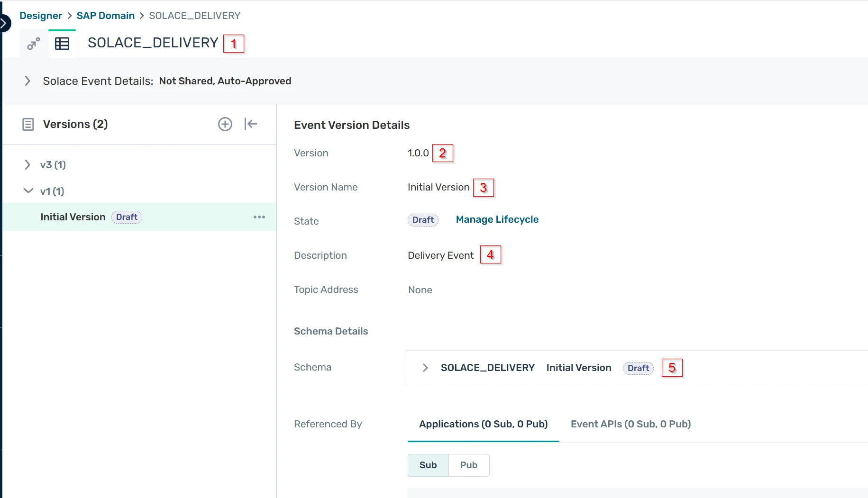This screenshot has width=868, height=498.
Task: Click version number 1.0.0
Action: [418, 153]
